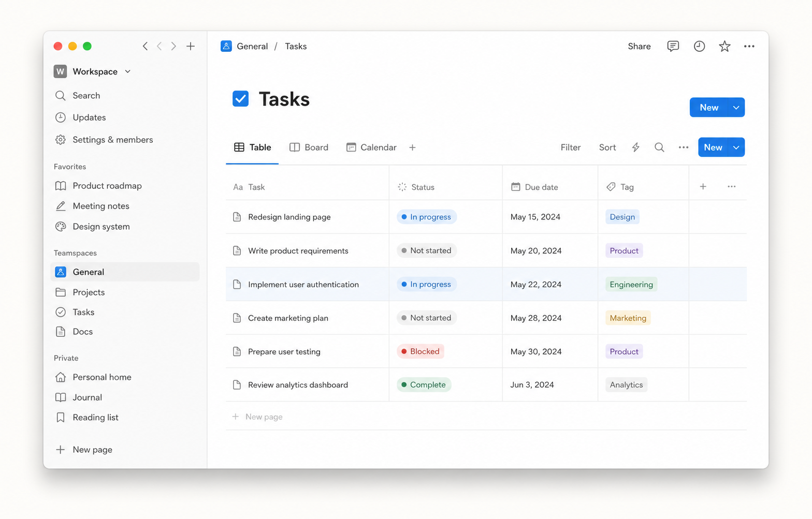Image resolution: width=812 pixels, height=519 pixels.
Task: Click the Filter button
Action: (x=571, y=147)
